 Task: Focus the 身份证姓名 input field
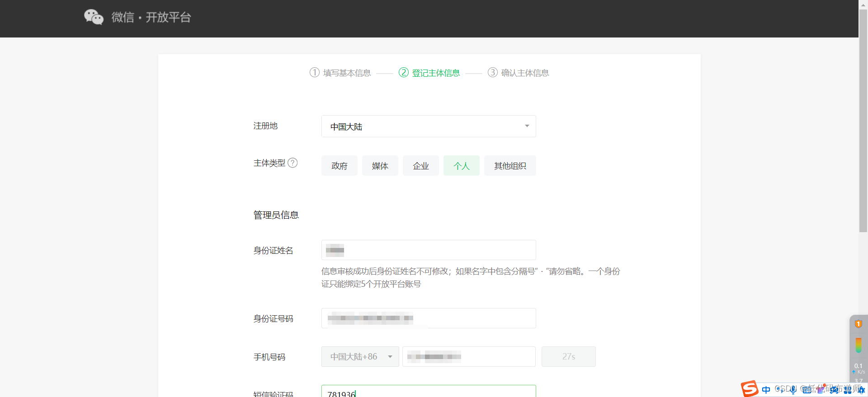pyautogui.click(x=429, y=250)
